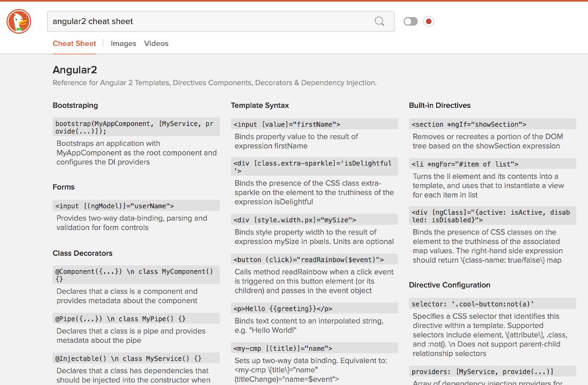Click the providers array code snippet
The width and height of the screenshot is (588, 385).
coord(492,371)
